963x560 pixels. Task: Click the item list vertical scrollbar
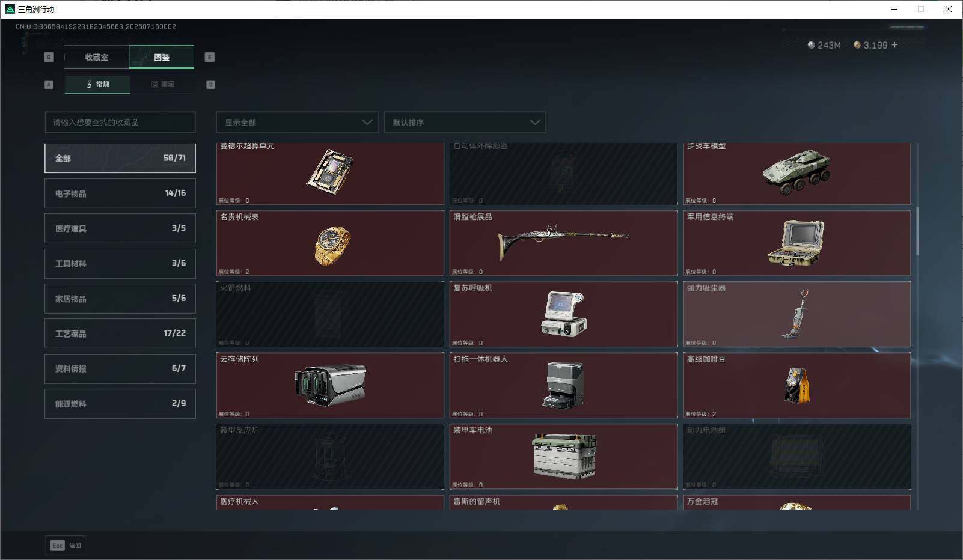tap(917, 232)
